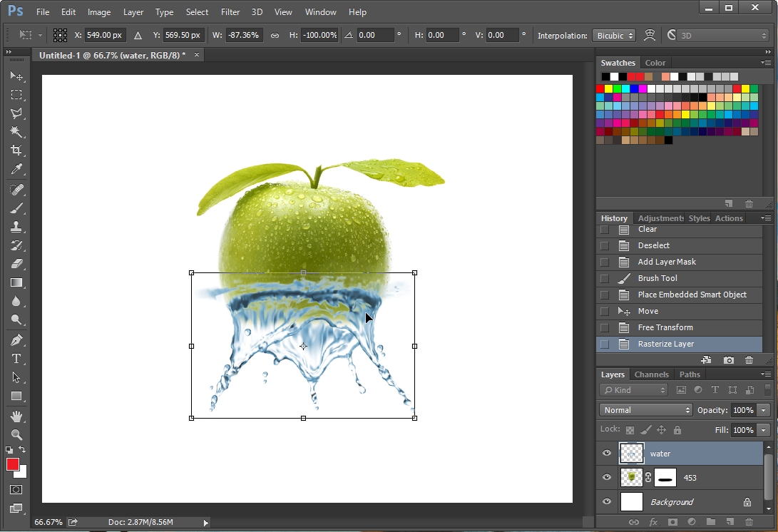The image size is (778, 532).
Task: Hide the water layer
Action: pyautogui.click(x=607, y=453)
